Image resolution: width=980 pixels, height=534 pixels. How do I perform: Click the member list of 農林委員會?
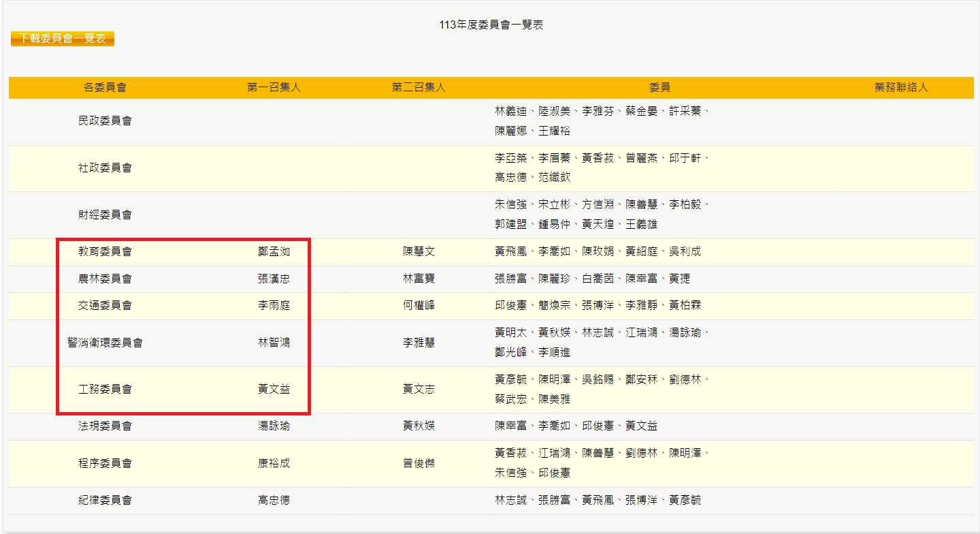pyautogui.click(x=592, y=279)
